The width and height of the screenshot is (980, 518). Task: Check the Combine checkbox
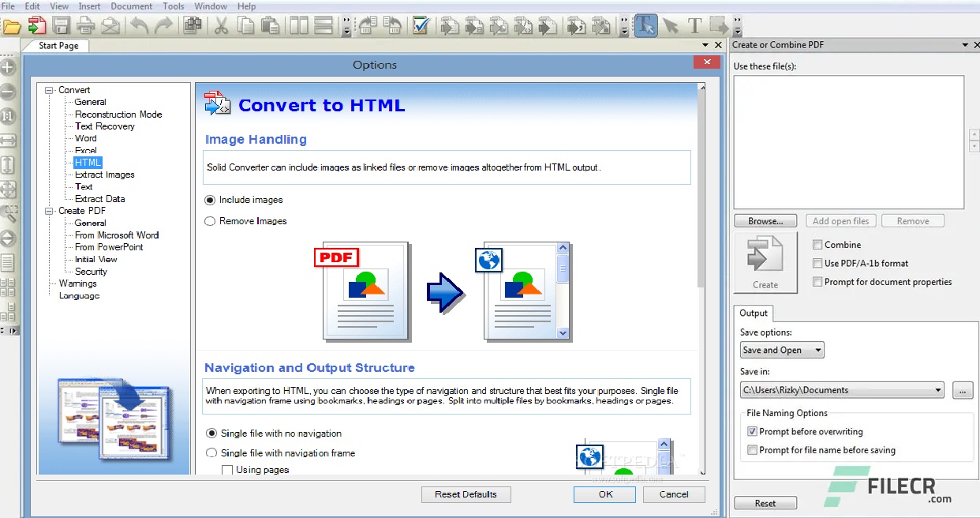pos(817,245)
